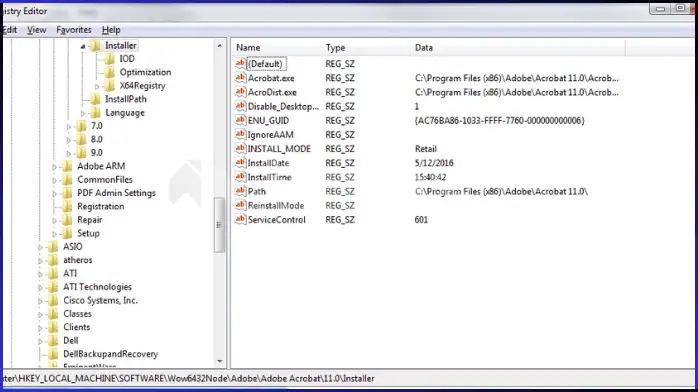Open the Favorites menu
Image resolution: width=698 pixels, height=392 pixels.
pyautogui.click(x=74, y=30)
